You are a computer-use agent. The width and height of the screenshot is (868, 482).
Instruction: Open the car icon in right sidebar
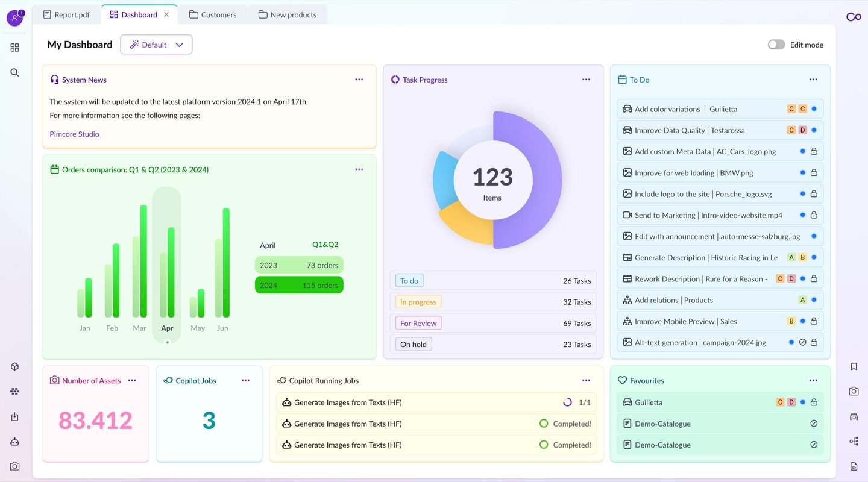854,416
